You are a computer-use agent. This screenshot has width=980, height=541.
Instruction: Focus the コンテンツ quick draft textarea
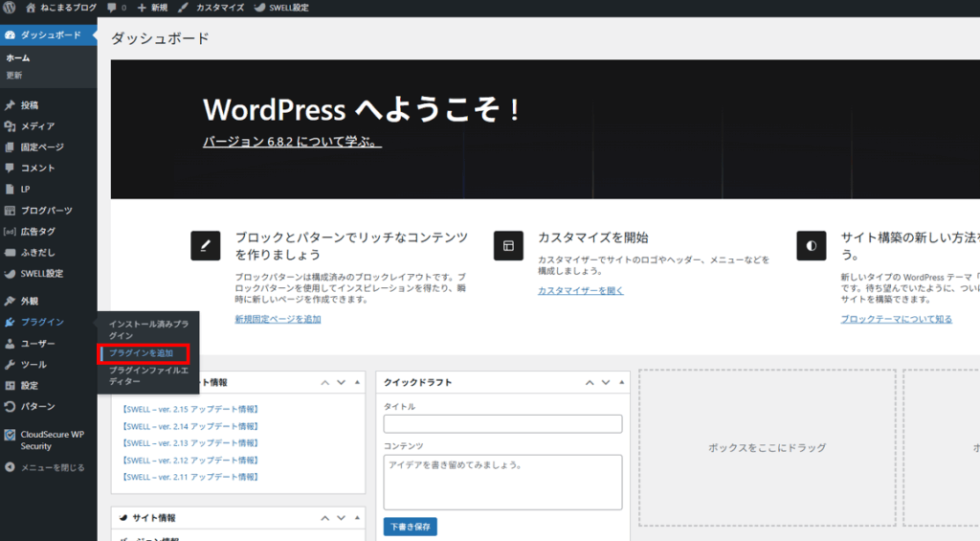[503, 483]
